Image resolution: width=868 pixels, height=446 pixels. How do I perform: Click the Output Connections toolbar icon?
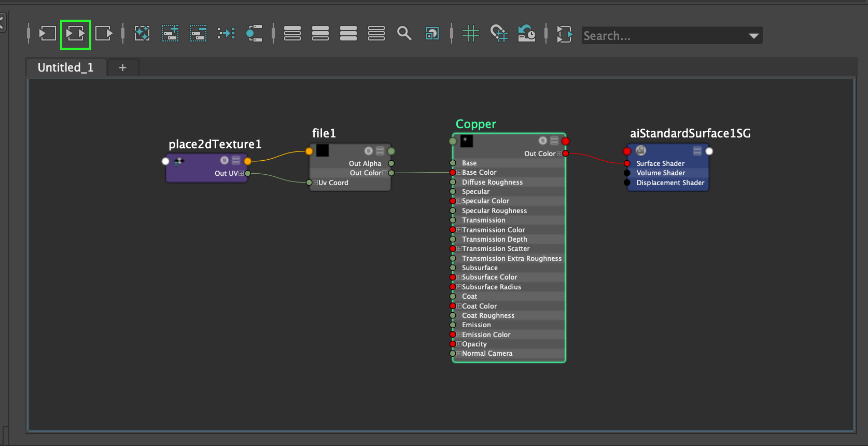coord(104,34)
